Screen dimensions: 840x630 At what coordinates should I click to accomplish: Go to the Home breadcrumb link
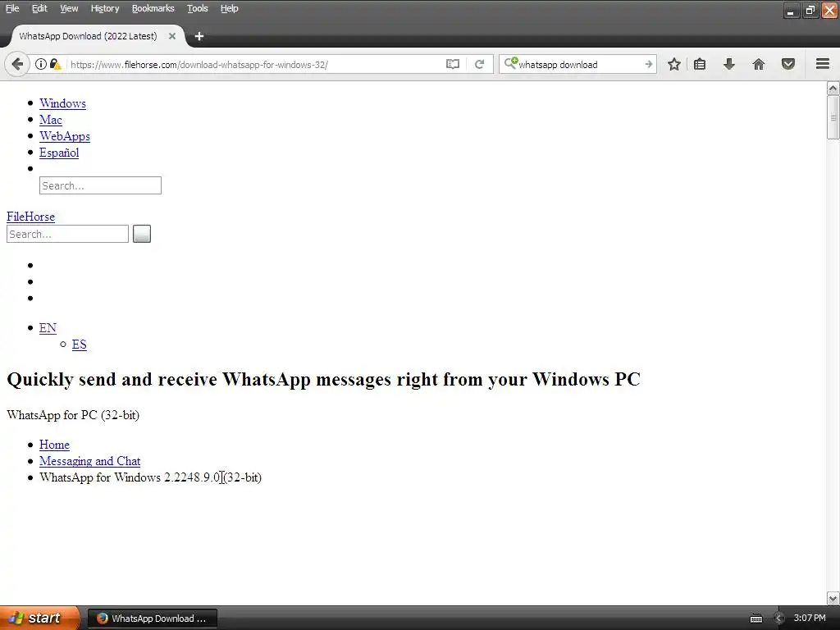click(54, 445)
